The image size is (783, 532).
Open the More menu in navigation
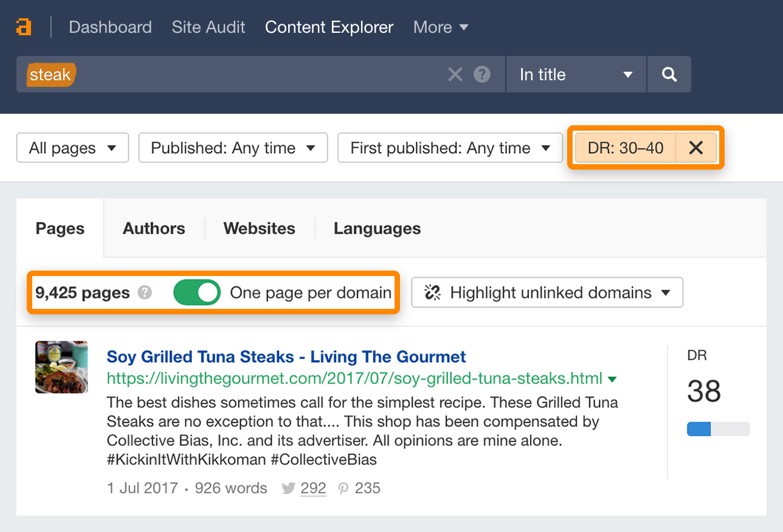440,27
